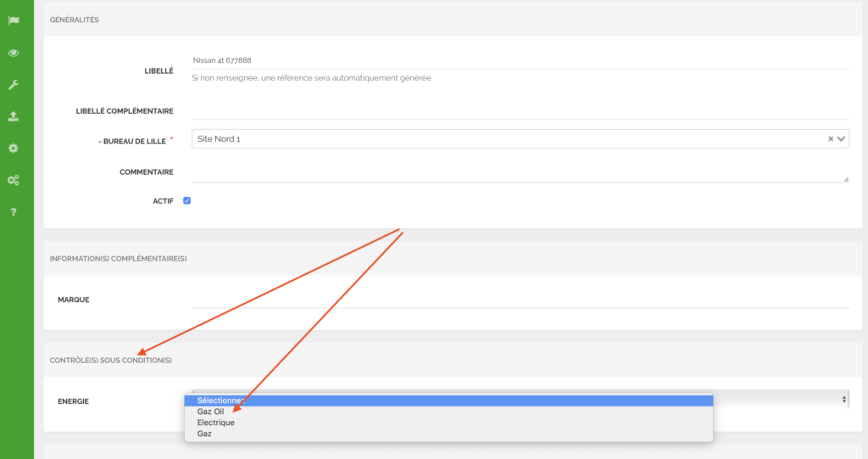Open the multiple gears configuration icon
This screenshot has width=868, height=459.
tap(14, 180)
